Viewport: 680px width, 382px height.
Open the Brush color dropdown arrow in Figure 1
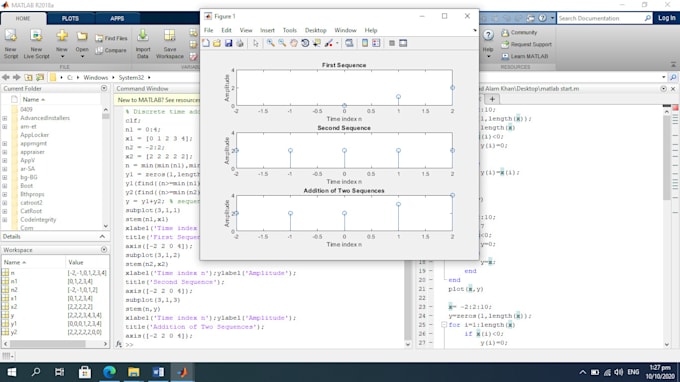337,43
